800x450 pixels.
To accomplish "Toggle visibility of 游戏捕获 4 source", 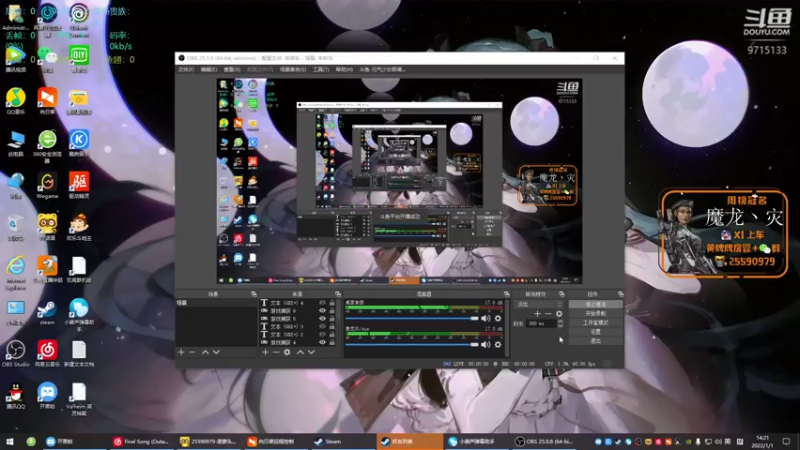I will (322, 342).
